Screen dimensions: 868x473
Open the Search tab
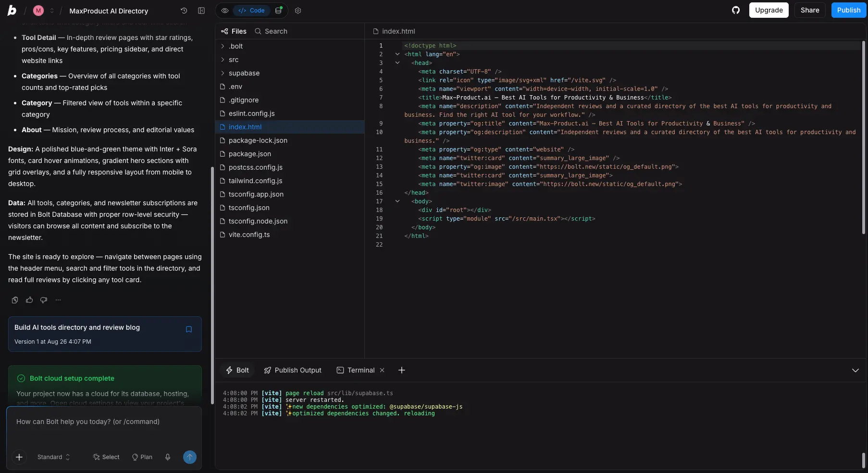click(271, 31)
